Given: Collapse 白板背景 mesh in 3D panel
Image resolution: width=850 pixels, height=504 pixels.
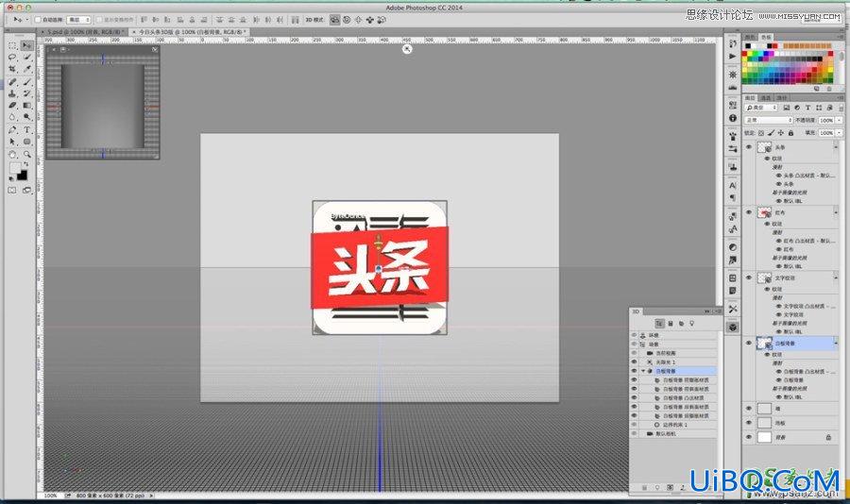Looking at the screenshot, I should 643,371.
